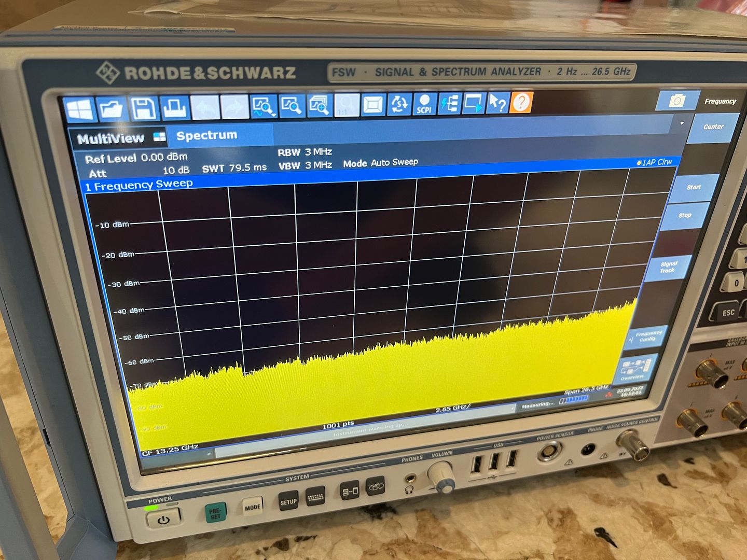747x560 pixels.
Task: Click the print icon in toolbar
Action: [174, 108]
